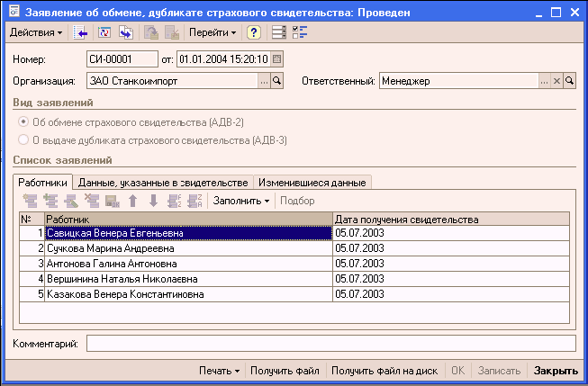The height and width of the screenshot is (386, 588).
Task: Click into the Комментарий text field
Action: point(330,343)
